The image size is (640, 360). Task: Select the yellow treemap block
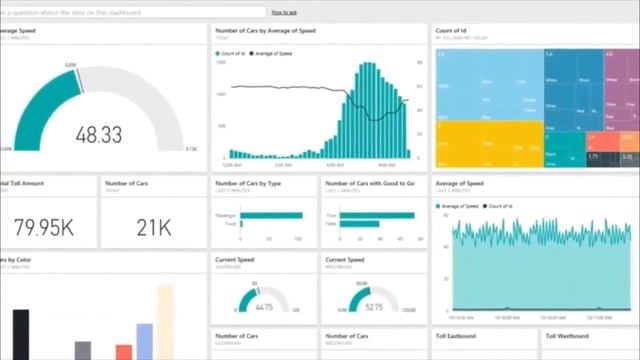[x=489, y=144]
